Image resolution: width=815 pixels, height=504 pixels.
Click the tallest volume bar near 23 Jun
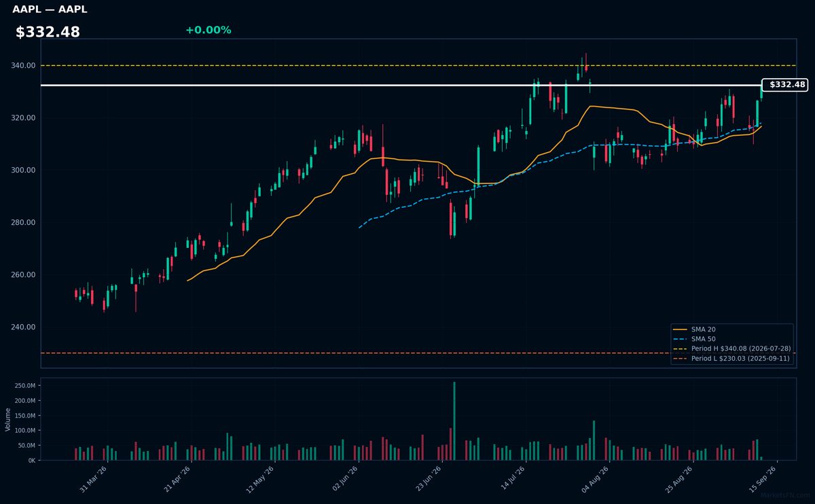[x=454, y=421]
